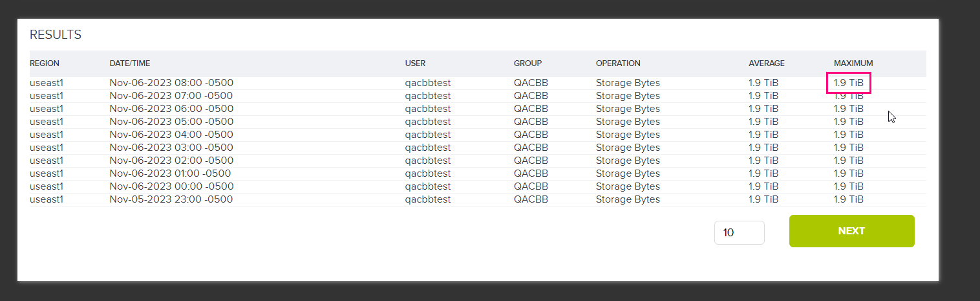
Task: Click the USER column header
Action: pos(415,63)
